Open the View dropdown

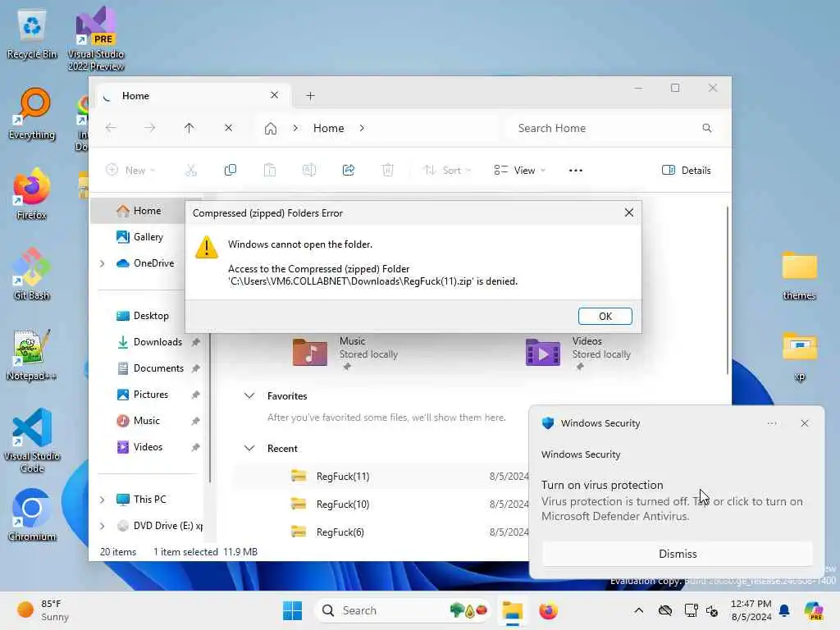click(x=519, y=171)
